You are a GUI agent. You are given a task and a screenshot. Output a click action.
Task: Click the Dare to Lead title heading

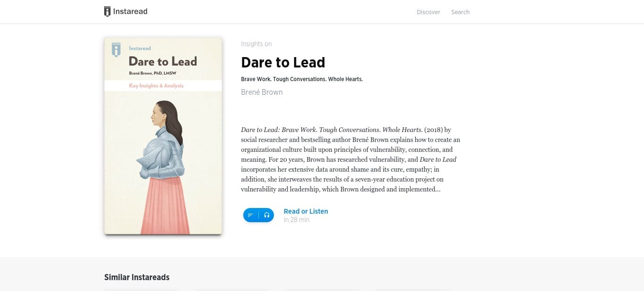tap(283, 62)
